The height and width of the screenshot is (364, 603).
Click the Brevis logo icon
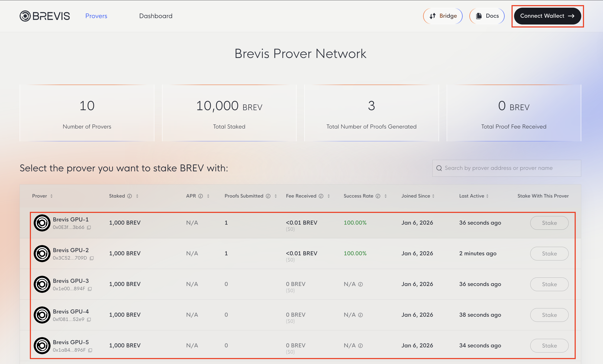(25, 16)
